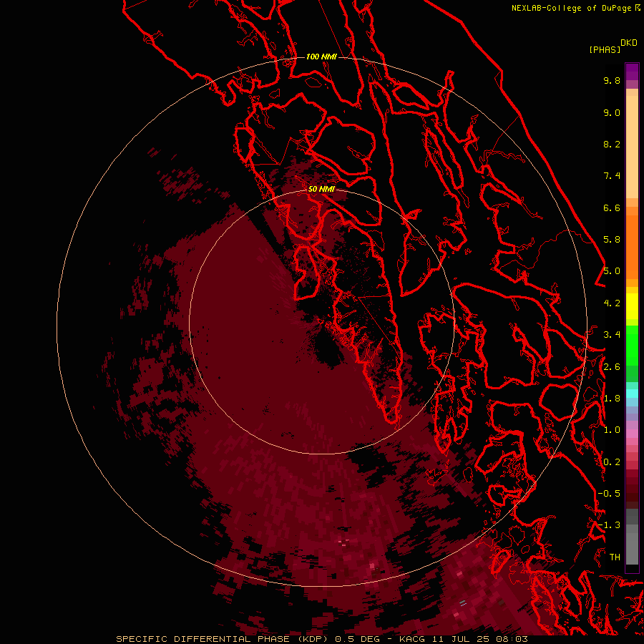Click the dark orange color bar segment
This screenshot has height=644, width=644.
click(632, 247)
